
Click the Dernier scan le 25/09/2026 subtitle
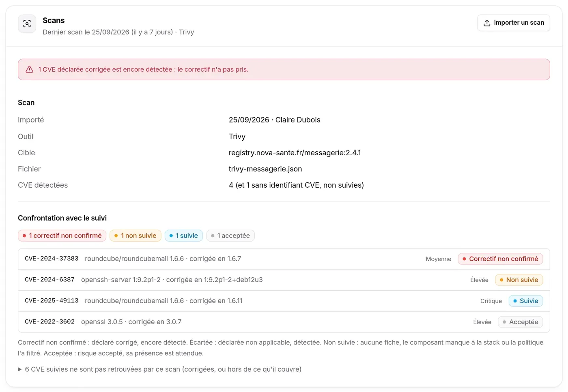click(118, 32)
